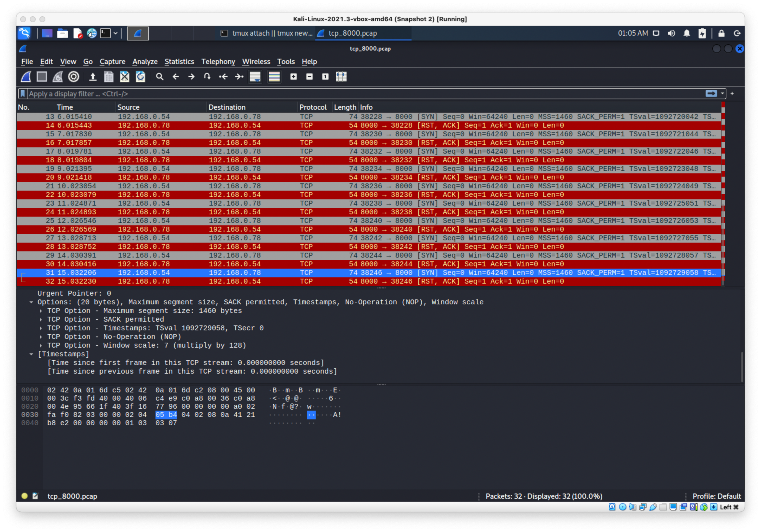Click the Profile: Default status entry
Screen dimensions: 761x532
coord(716,496)
